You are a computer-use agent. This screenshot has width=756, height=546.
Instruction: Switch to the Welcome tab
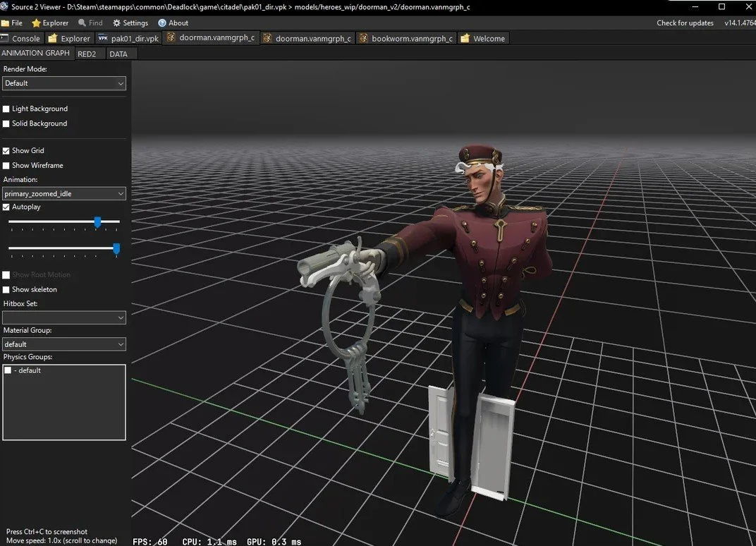click(483, 39)
